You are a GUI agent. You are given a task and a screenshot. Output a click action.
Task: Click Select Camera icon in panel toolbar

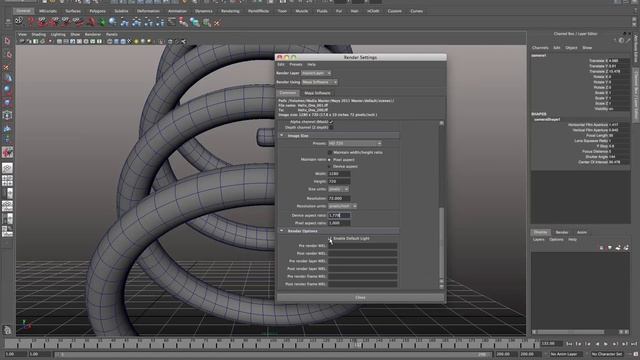click(22, 42)
